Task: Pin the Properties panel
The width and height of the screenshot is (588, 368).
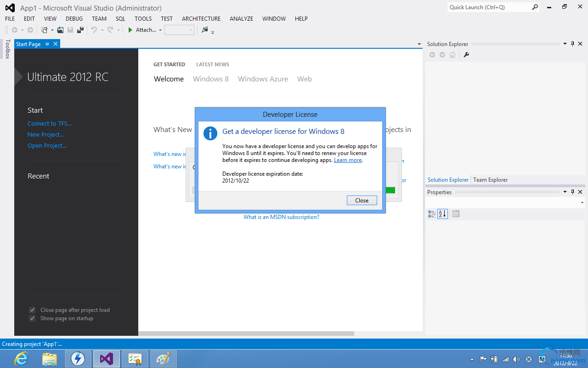Action: coord(573,192)
